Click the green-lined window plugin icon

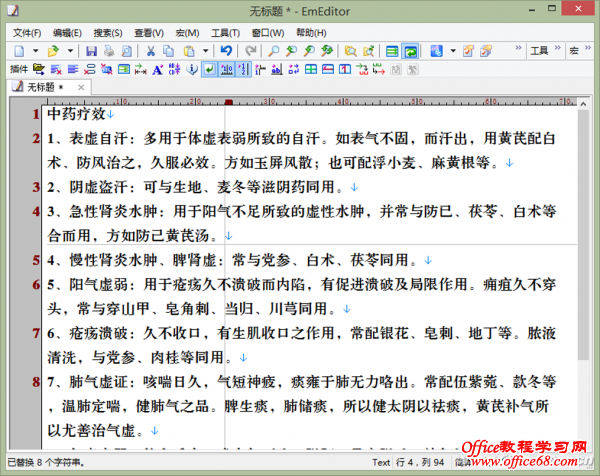pos(124,69)
